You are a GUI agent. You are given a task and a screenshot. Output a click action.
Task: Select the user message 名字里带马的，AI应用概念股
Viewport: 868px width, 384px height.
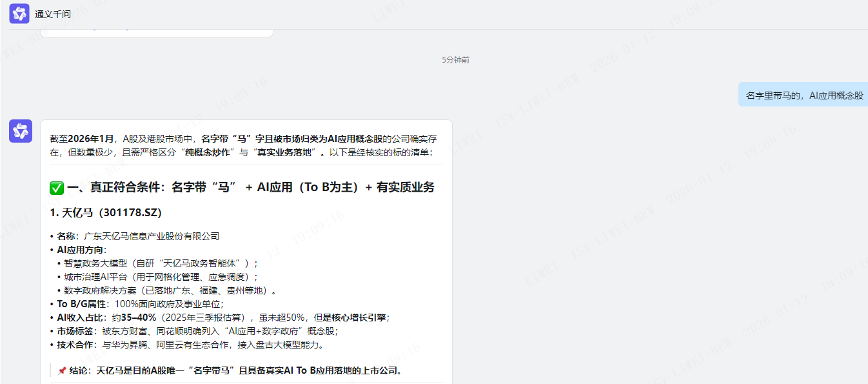point(804,95)
